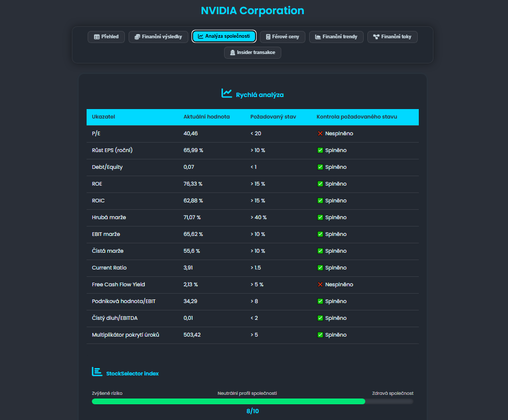Screen dimensions: 508x420
Task: Click the Ukazatel column header
Action: click(103, 117)
